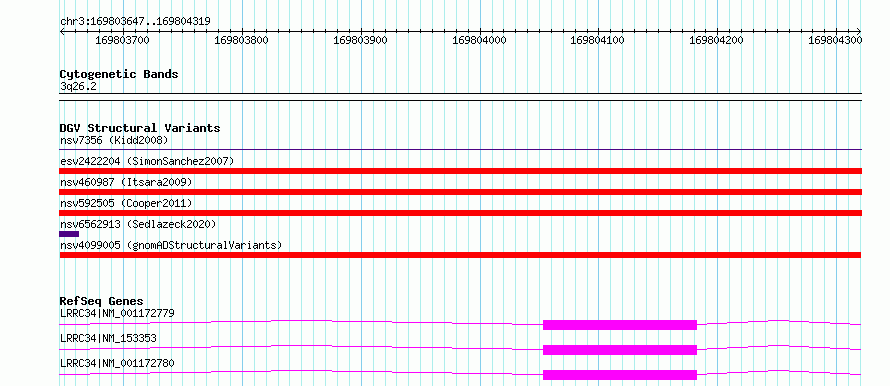Select the nsv6562913 (Sedlazeck2020) label
The width and height of the screenshot is (890, 386).
point(138,224)
